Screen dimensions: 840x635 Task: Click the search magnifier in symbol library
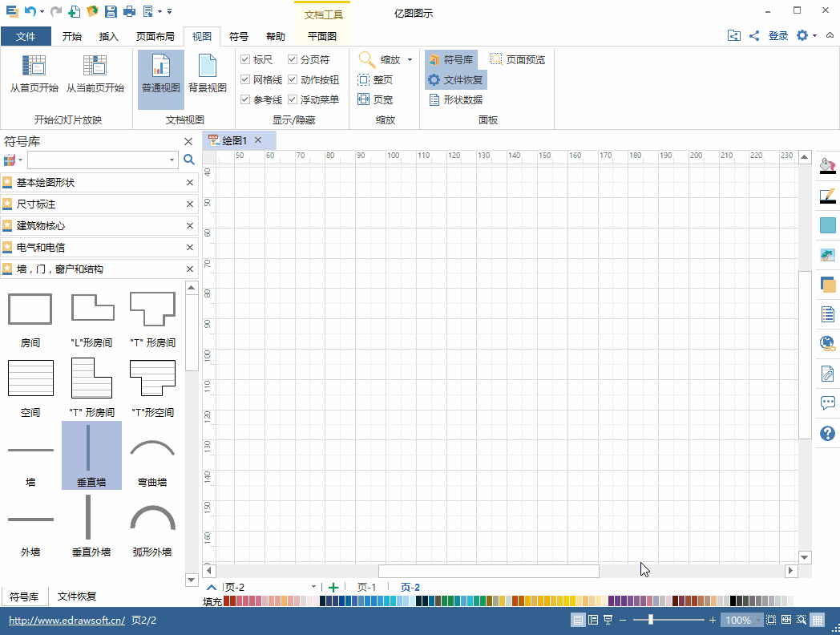pos(188,160)
